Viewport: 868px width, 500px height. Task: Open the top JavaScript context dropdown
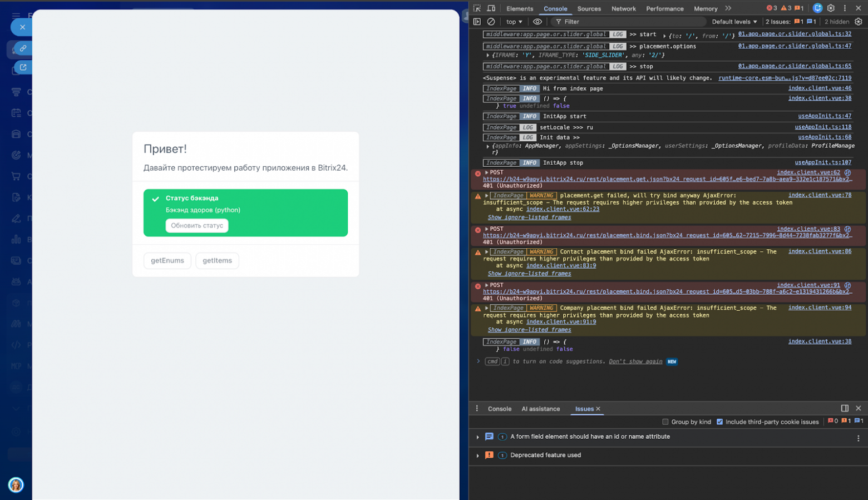514,22
